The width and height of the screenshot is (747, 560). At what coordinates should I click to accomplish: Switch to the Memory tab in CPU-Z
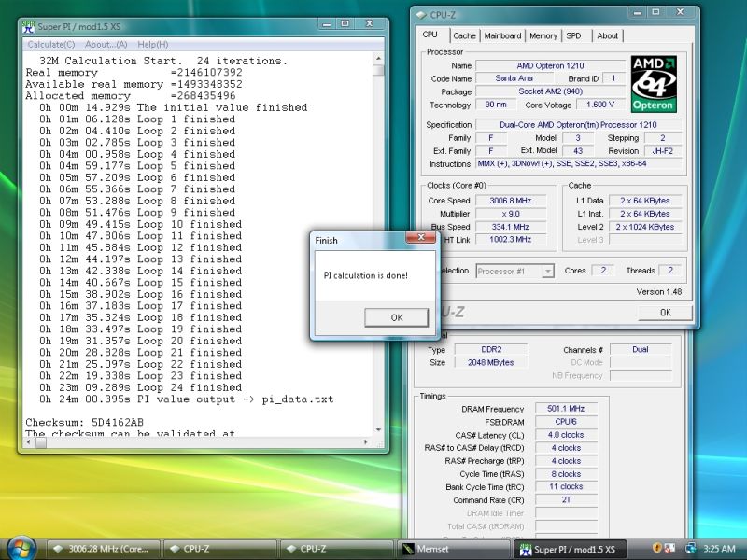[543, 35]
